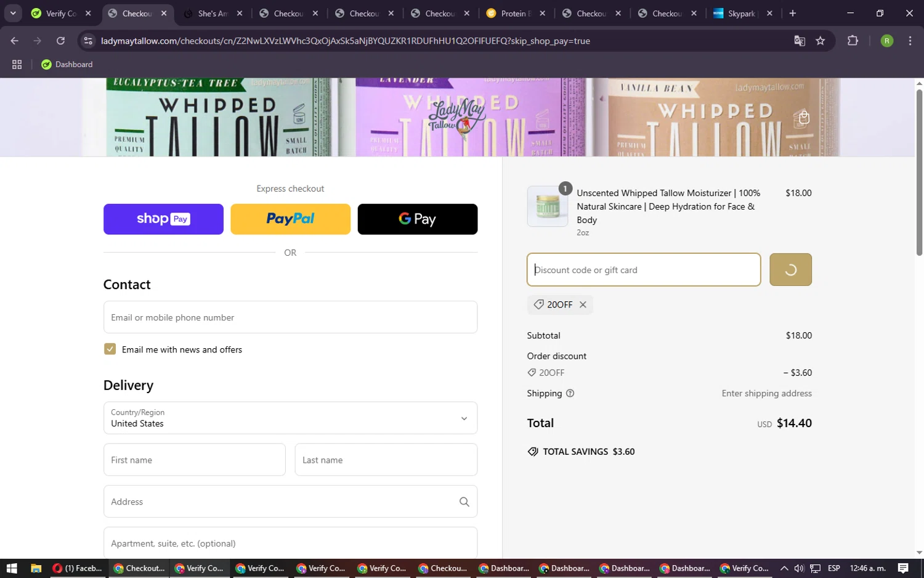Image resolution: width=924 pixels, height=578 pixels.
Task: Click the Unscented Whipped Tallow Moisturizer title
Action: (668, 206)
